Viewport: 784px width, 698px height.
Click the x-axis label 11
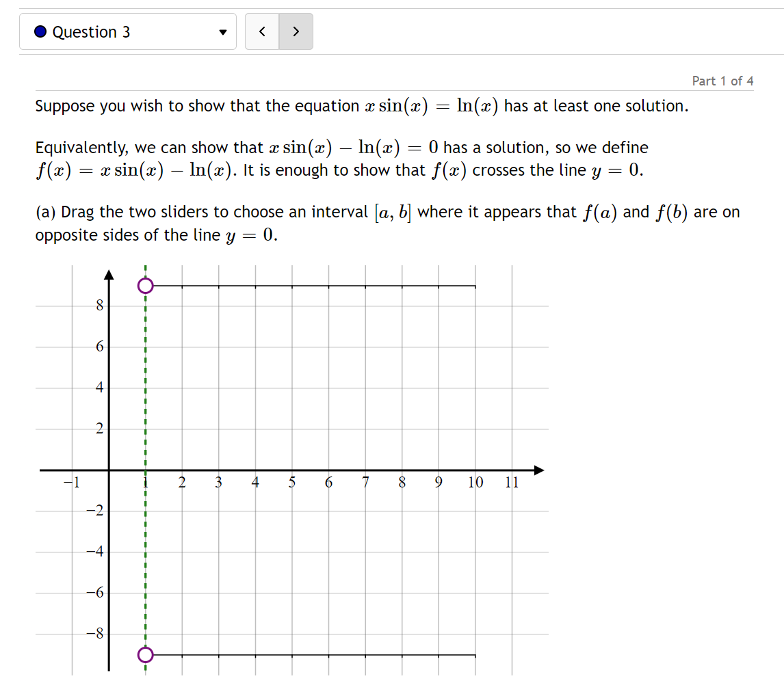[512, 482]
